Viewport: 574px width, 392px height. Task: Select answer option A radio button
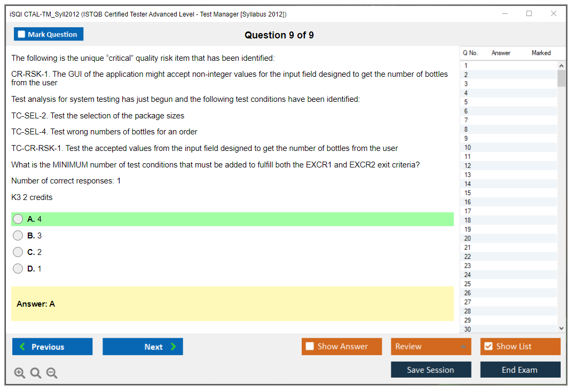[18, 219]
